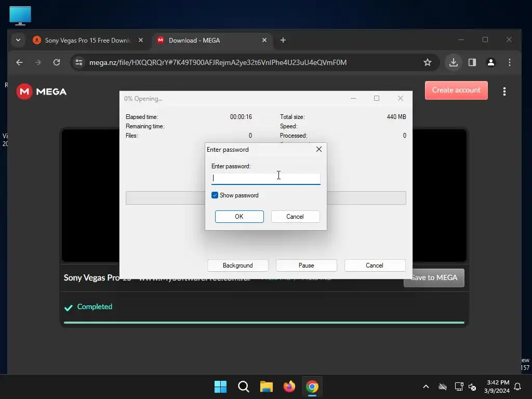Screen dimensions: 532x399
Task: Open taskbar Search
Action: pos(244,387)
